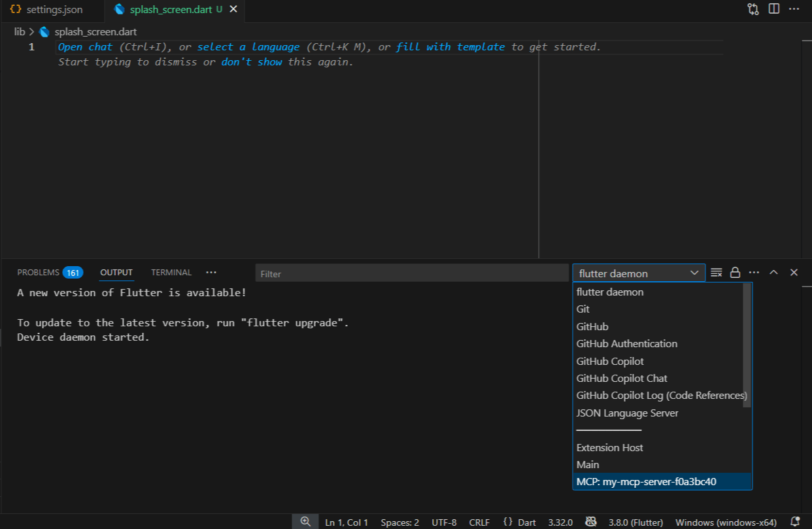Screen dimensions: 812x529
Task: Open compare changes icon in editor toolbar
Action: coord(753,9)
